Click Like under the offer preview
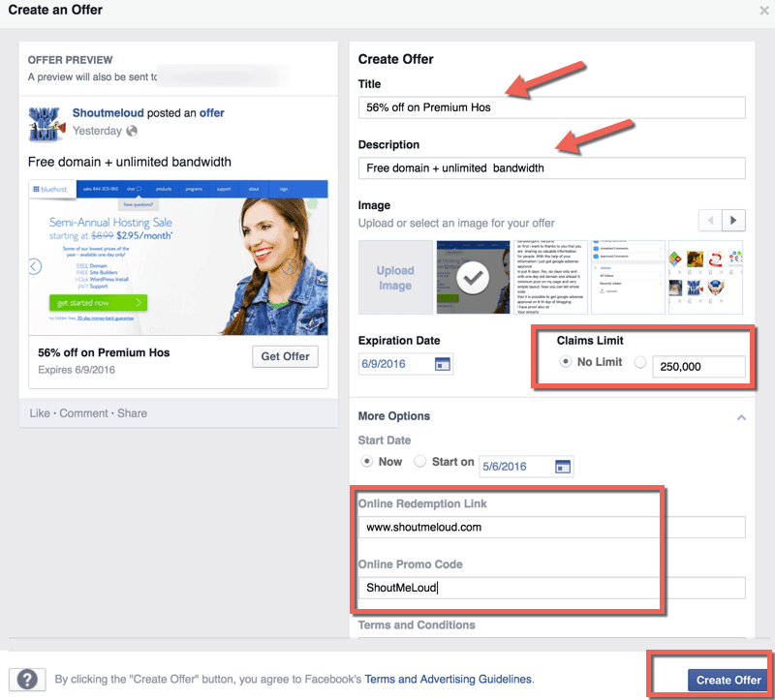 point(39,412)
